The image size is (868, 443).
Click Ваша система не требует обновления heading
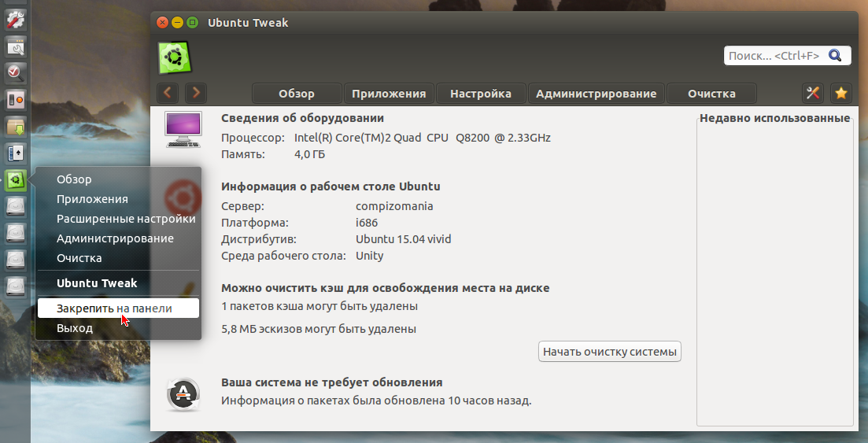click(x=331, y=382)
